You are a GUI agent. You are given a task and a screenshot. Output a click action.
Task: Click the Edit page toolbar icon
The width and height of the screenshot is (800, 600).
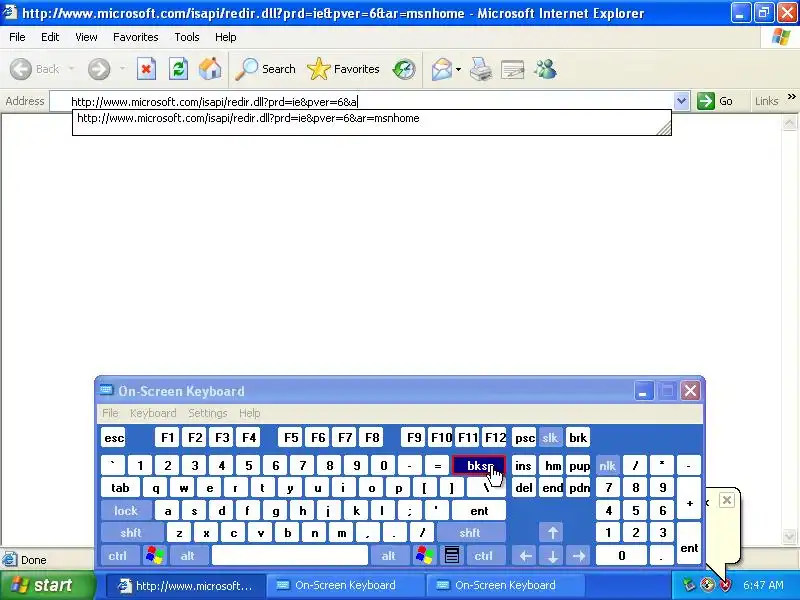pos(513,69)
